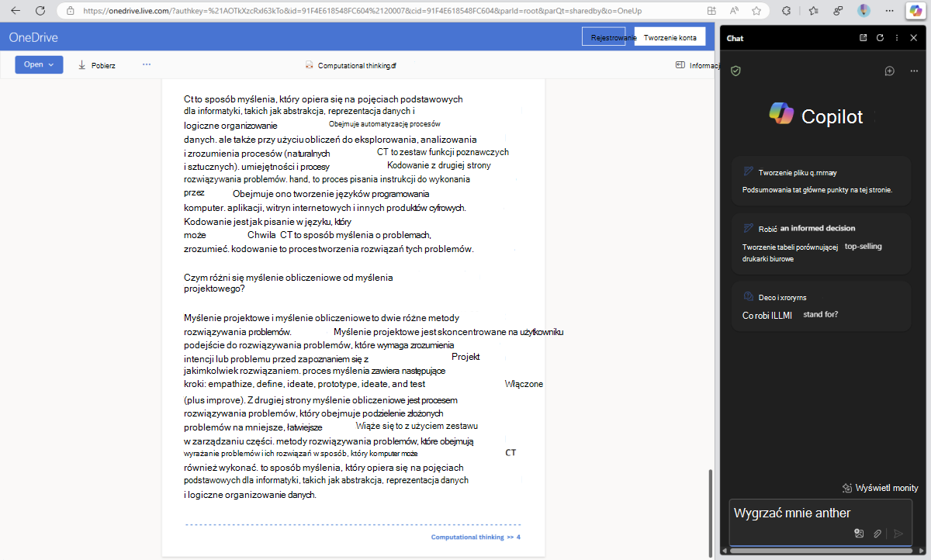This screenshot has width=931, height=560.
Task: Open the browser Settings and more menu
Action: coord(888,11)
